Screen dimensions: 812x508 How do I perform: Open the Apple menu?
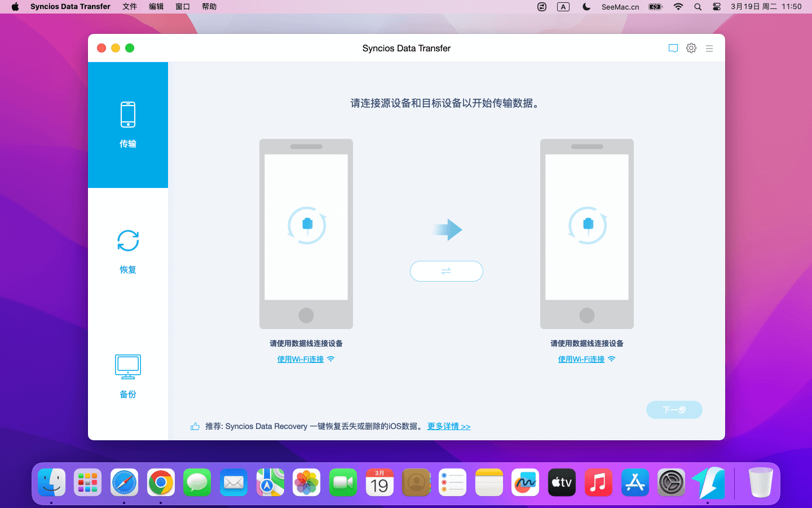pos(15,7)
